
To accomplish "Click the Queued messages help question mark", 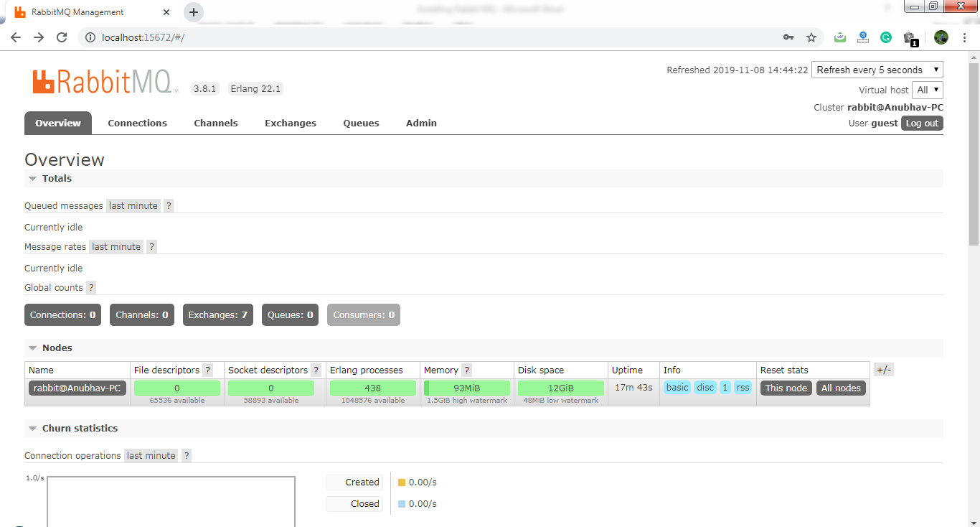I will (169, 206).
